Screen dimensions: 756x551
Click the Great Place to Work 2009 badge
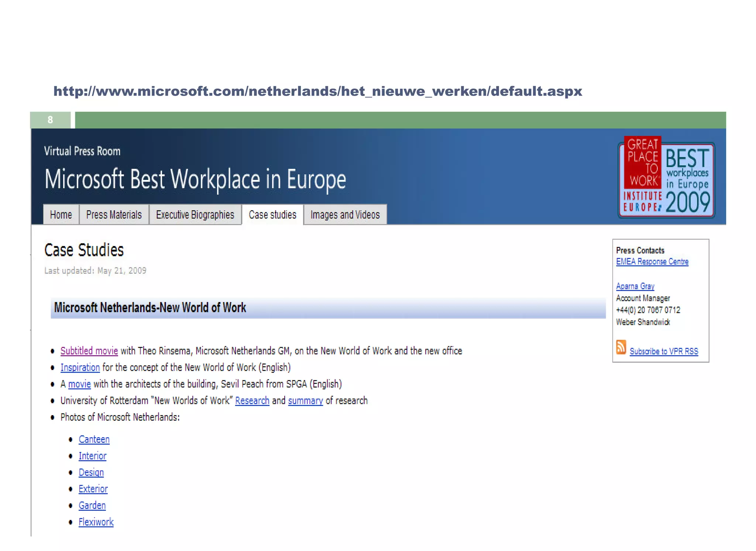[667, 177]
